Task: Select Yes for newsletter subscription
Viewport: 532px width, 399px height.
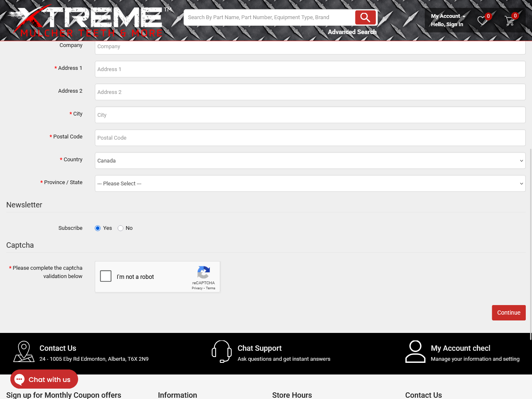Action: click(x=98, y=228)
